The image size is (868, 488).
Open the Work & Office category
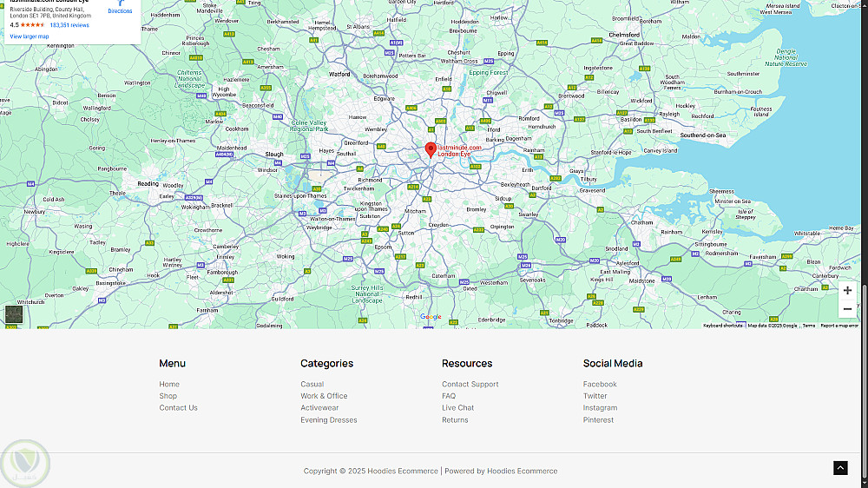point(324,396)
